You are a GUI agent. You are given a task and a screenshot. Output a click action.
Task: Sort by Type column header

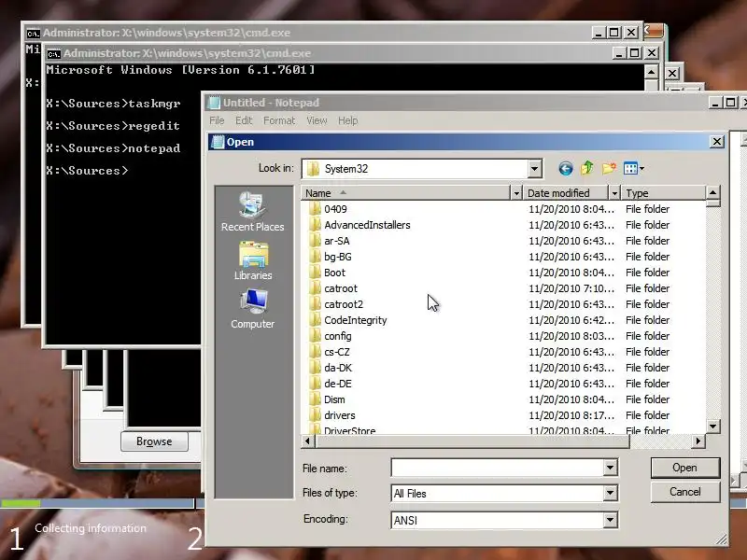pos(663,193)
